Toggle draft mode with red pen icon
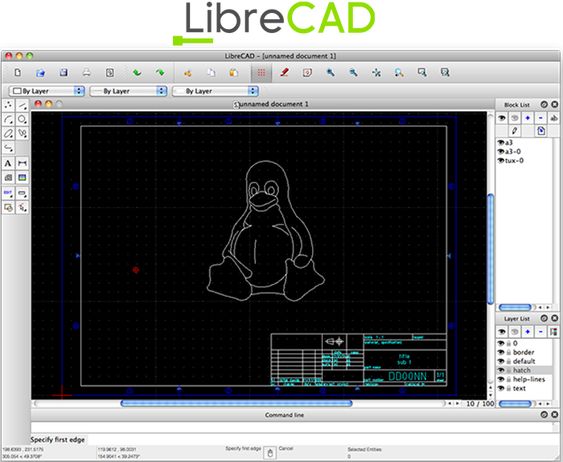Viewport: 563px width, 462px height. pyautogui.click(x=284, y=73)
